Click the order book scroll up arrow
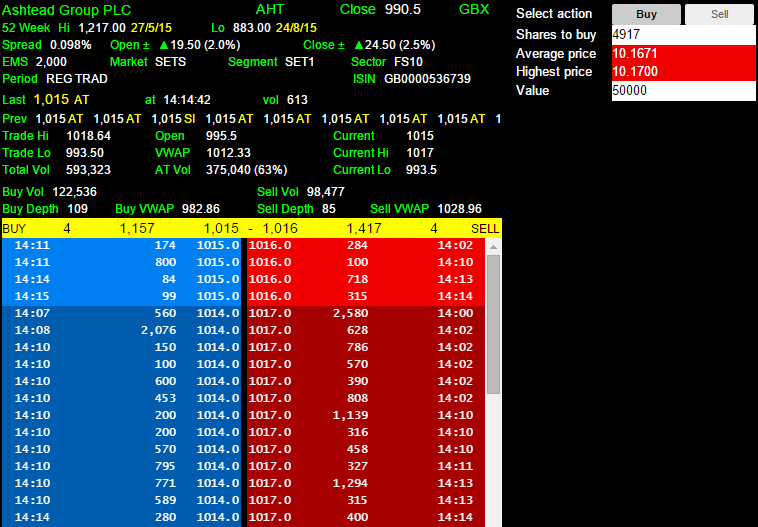758x527 pixels. click(x=493, y=247)
